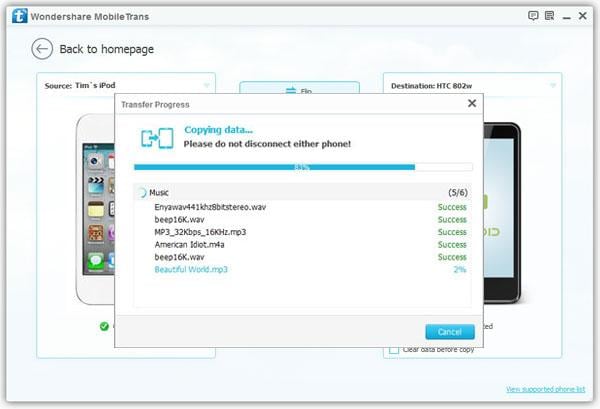Click the Transfer Progress dialog title
This screenshot has height=409, width=600.
155,104
